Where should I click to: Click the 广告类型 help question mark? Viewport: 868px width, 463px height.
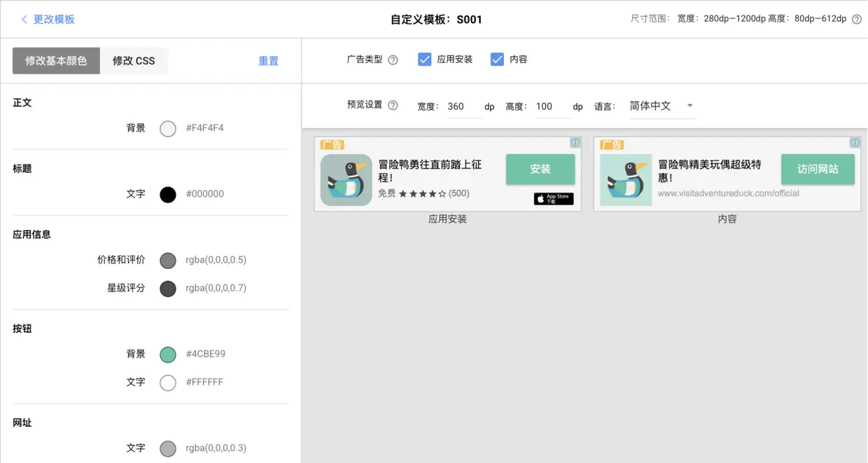[x=393, y=60]
